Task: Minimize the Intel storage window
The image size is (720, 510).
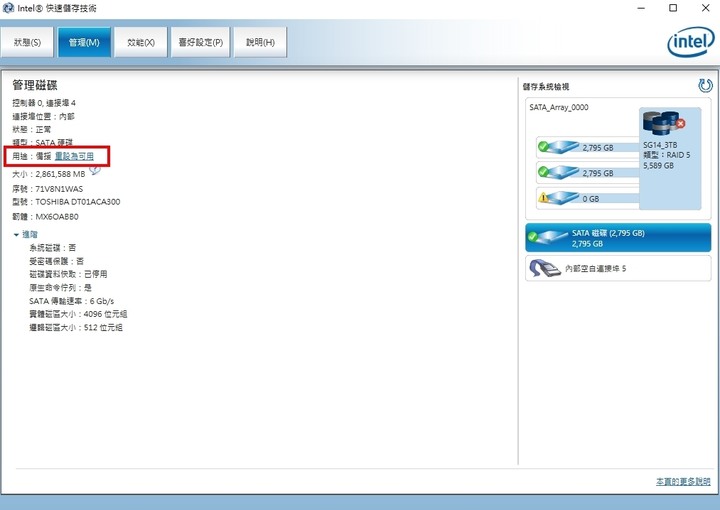Action: [641, 8]
